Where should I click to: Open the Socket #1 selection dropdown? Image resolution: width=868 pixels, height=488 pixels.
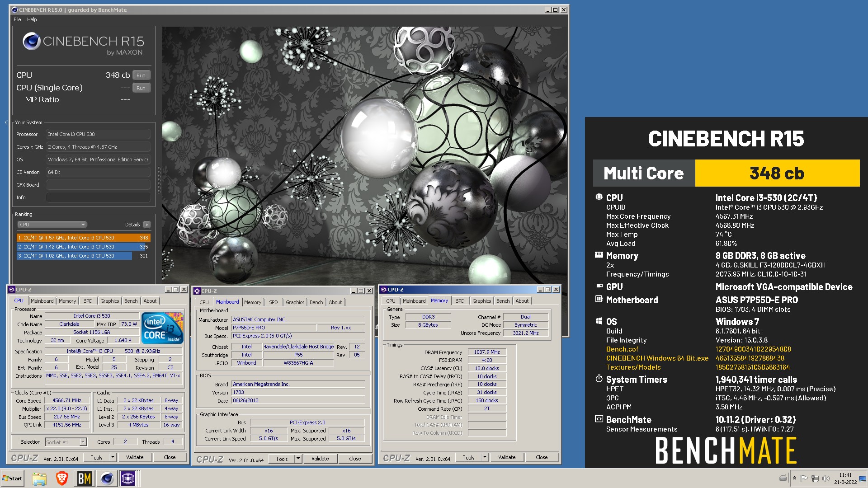pos(66,442)
